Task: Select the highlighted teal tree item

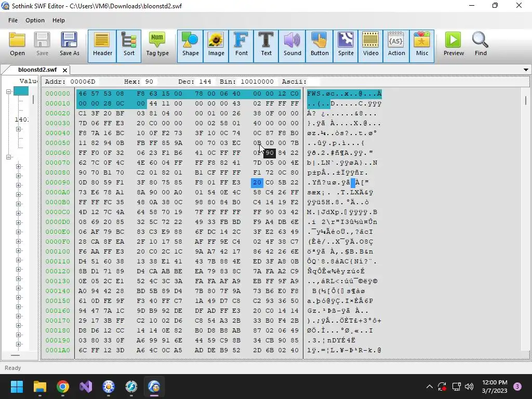Action: coord(21,91)
